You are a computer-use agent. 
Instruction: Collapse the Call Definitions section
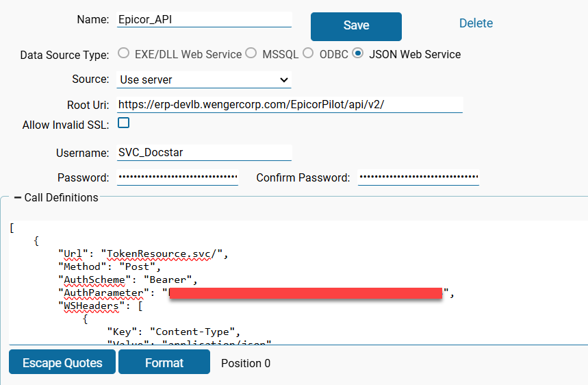[18, 197]
